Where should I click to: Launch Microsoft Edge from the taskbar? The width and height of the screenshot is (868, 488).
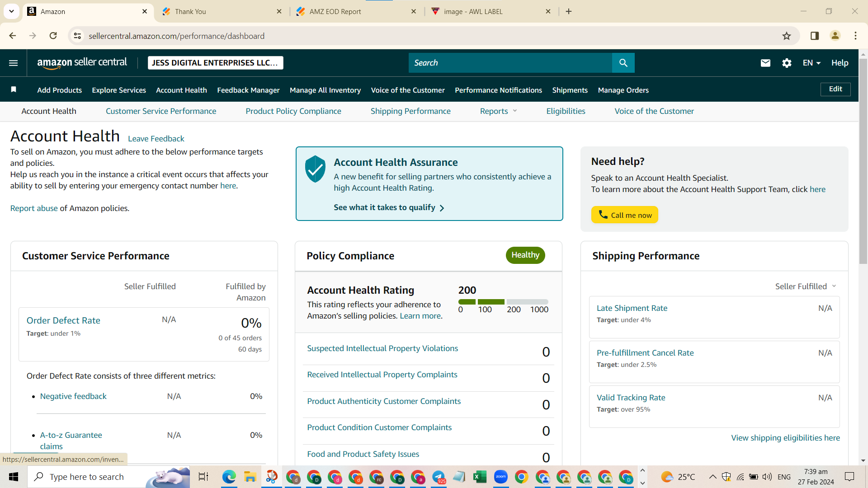click(229, 477)
